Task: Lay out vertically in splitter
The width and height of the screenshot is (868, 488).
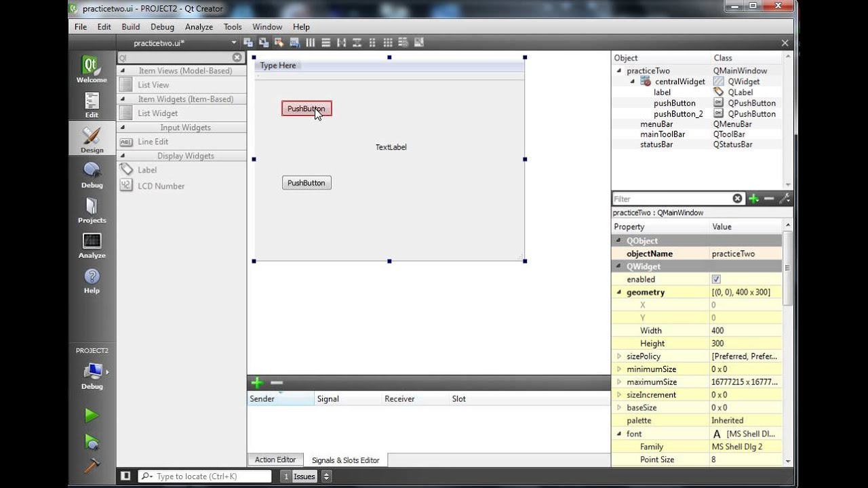Action: pos(357,43)
